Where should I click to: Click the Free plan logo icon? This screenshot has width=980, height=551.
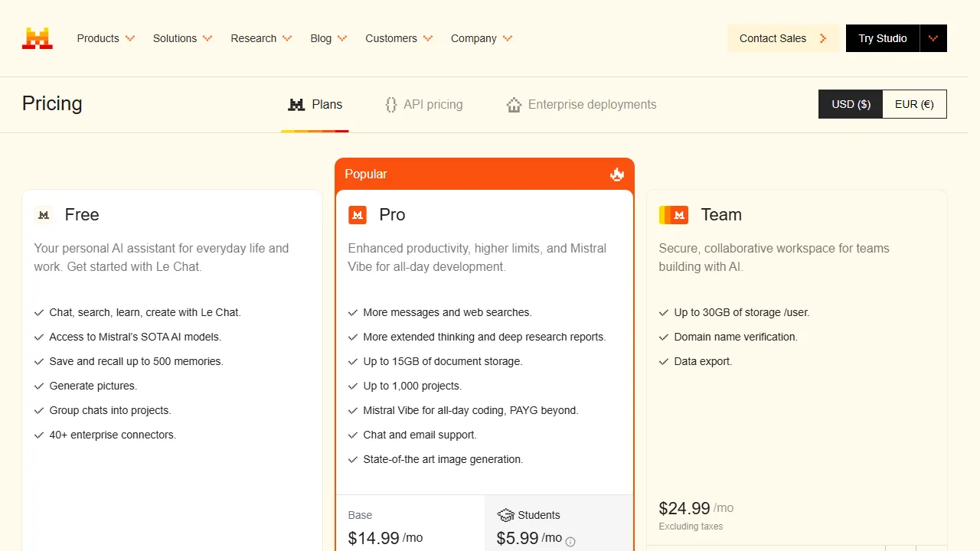point(44,215)
